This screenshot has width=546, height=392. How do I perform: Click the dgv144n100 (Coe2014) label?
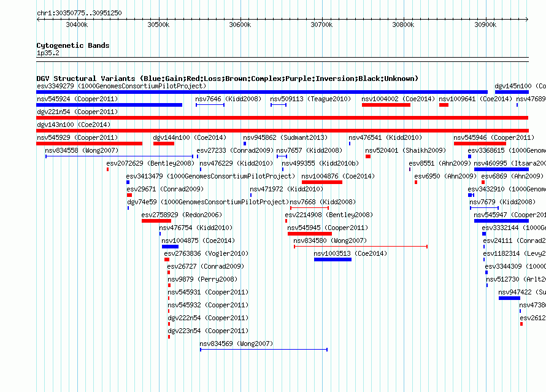190,137
